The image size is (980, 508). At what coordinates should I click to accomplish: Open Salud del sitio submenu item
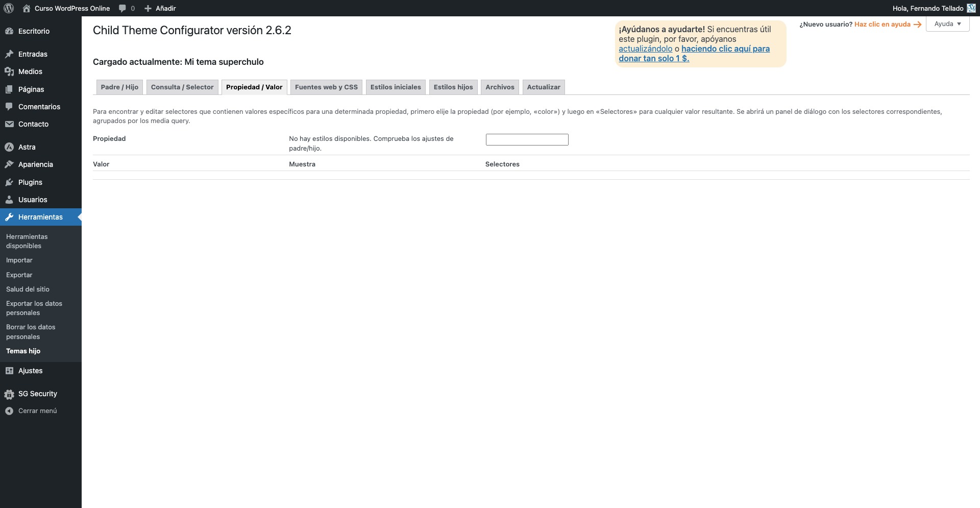[x=28, y=289]
